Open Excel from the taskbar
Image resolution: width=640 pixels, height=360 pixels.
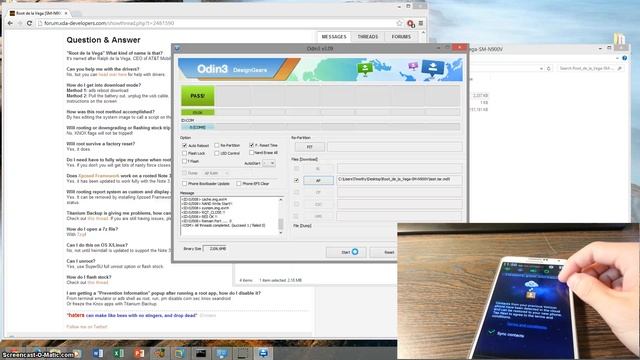coord(119,353)
